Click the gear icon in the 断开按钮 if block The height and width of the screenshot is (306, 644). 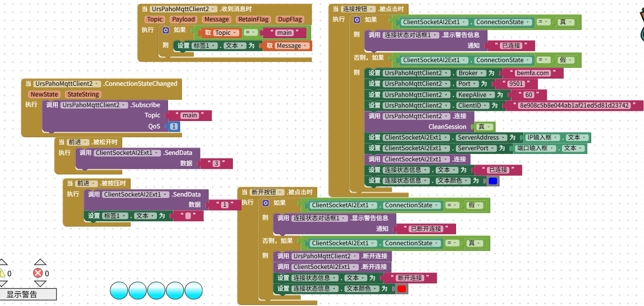click(x=266, y=203)
